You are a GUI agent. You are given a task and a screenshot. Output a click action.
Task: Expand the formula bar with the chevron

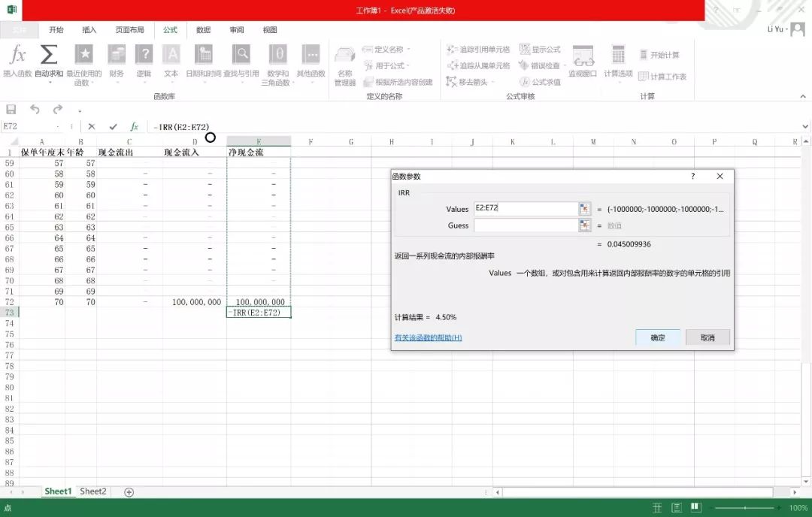[805, 126]
